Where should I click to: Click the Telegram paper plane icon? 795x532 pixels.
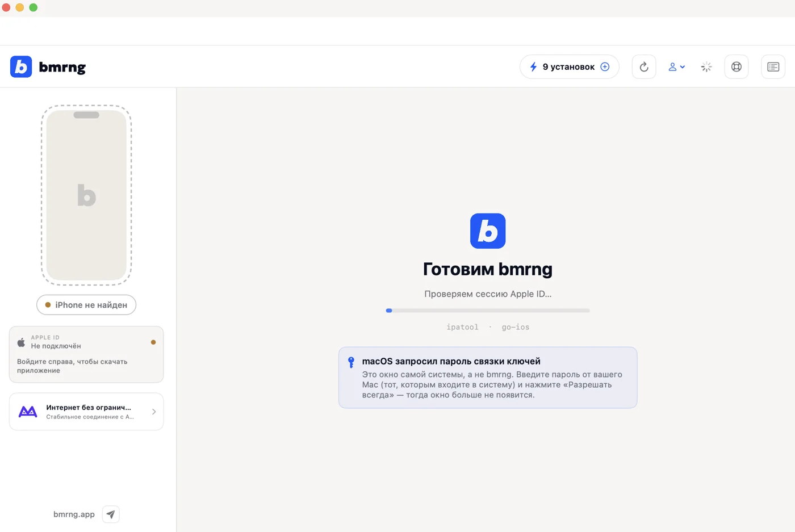click(111, 514)
